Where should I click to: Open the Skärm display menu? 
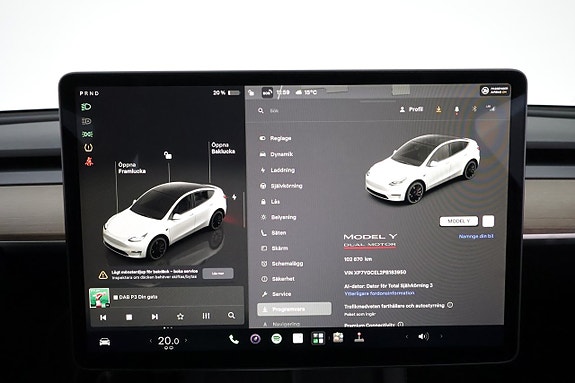274,248
